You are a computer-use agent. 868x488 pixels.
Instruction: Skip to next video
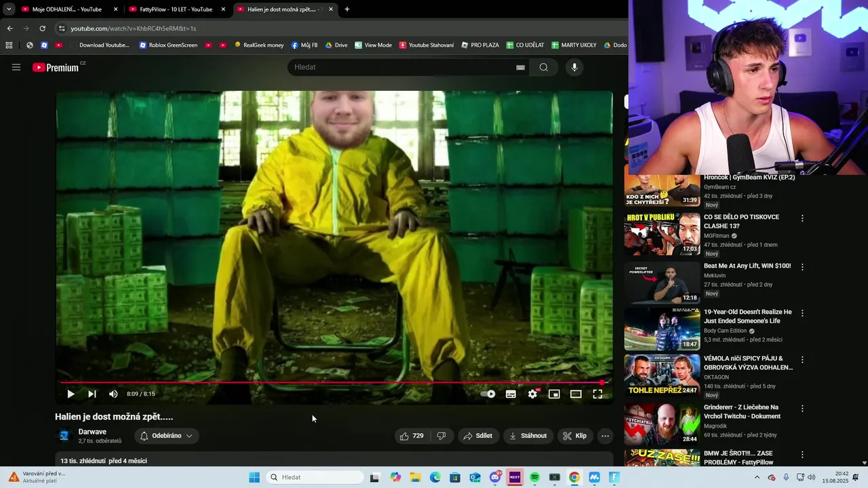pyautogui.click(x=92, y=394)
